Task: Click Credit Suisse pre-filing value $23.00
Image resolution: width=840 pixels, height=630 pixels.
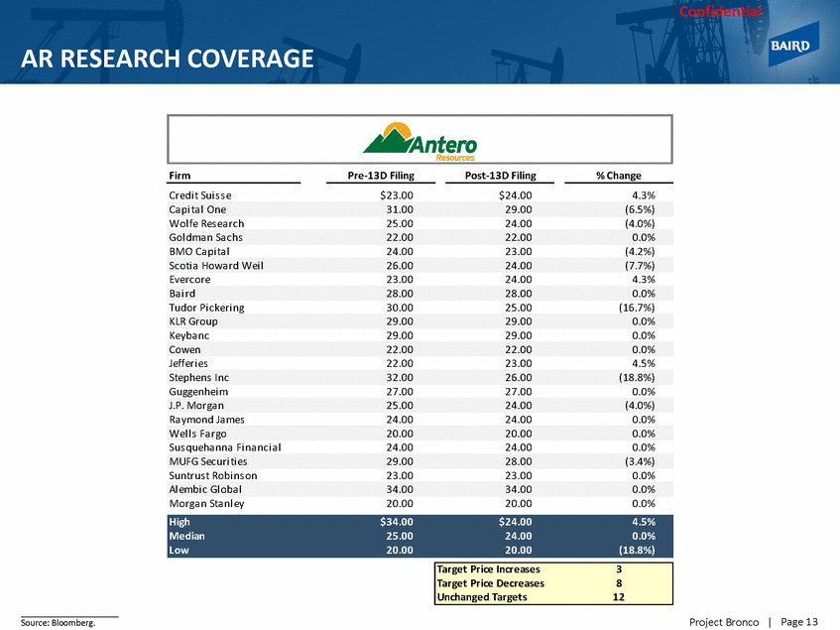Action: 397,195
